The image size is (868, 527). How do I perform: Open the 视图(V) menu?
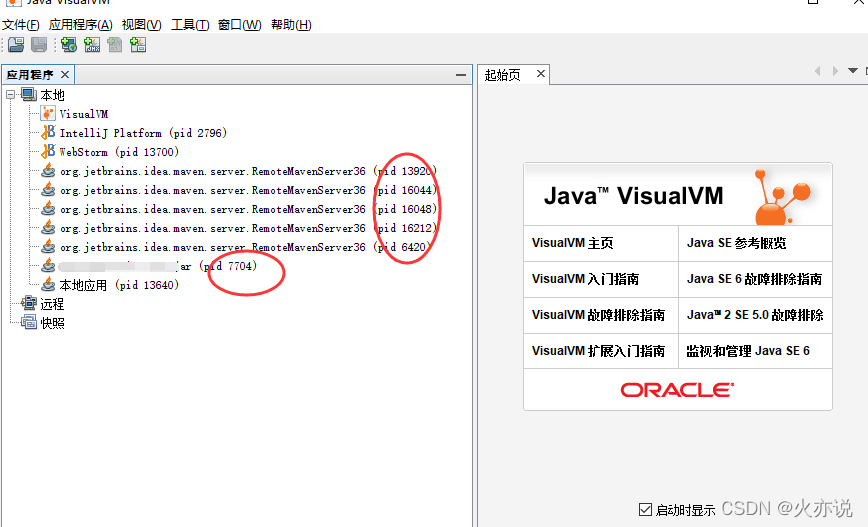tap(142, 25)
